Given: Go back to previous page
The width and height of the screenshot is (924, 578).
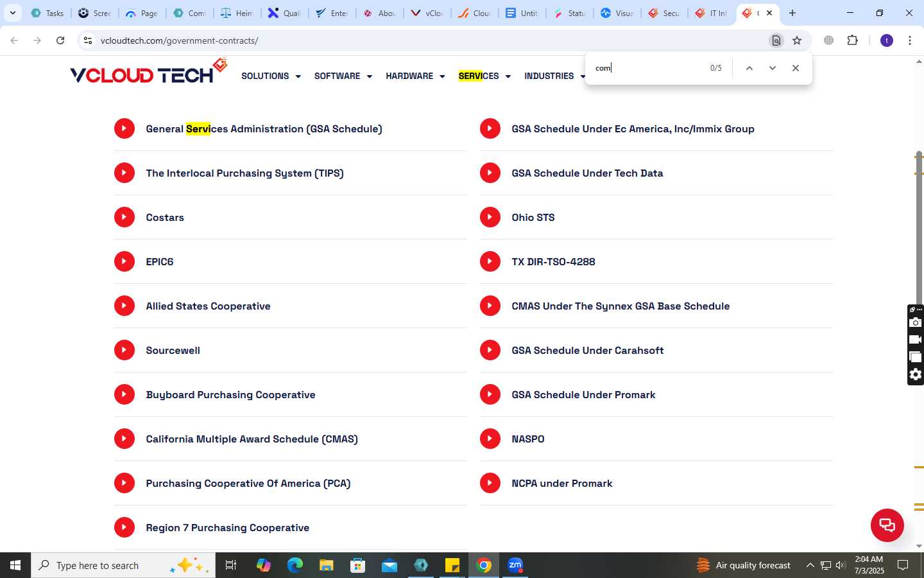Looking at the screenshot, I should [14, 40].
